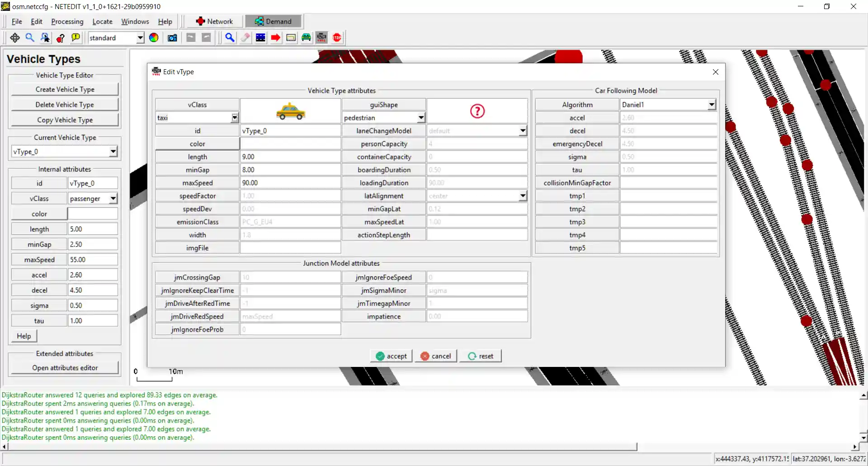Click the red arrow mode icon

point(276,38)
